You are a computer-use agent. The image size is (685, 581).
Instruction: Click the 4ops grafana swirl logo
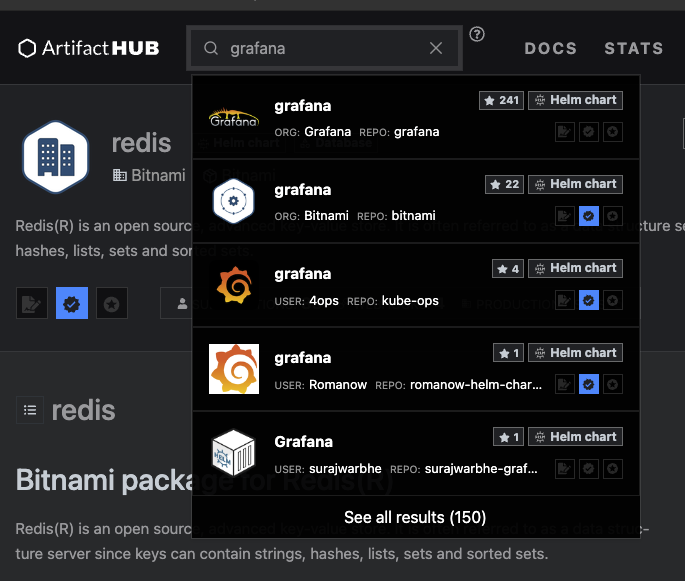coord(234,285)
